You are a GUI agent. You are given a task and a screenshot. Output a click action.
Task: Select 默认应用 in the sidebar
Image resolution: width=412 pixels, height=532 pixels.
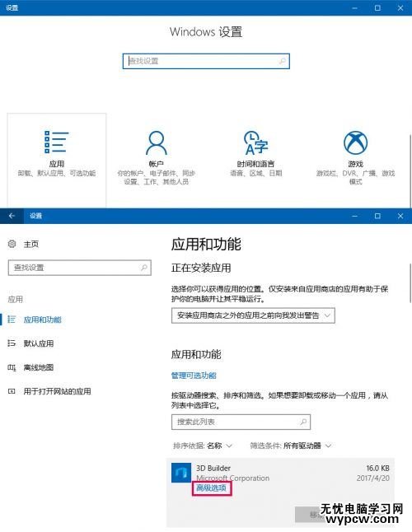point(39,343)
